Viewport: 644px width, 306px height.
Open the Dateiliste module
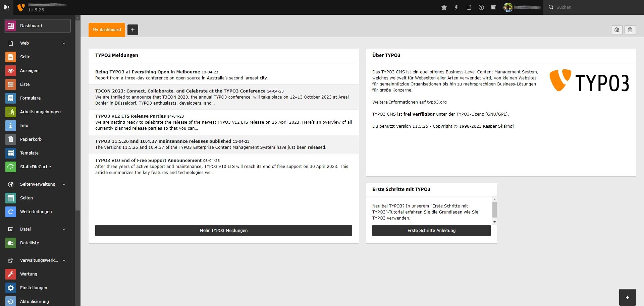click(37, 243)
